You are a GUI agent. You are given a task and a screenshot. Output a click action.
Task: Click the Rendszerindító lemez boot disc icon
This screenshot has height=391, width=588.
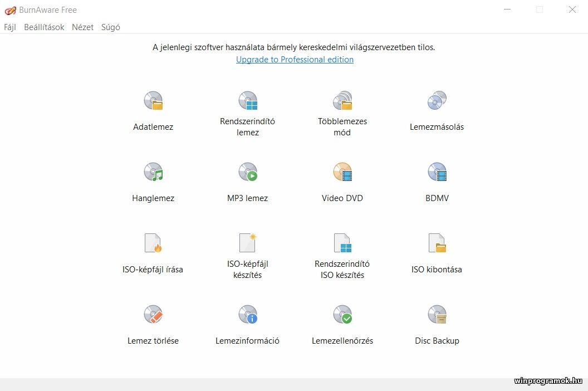[248, 101]
